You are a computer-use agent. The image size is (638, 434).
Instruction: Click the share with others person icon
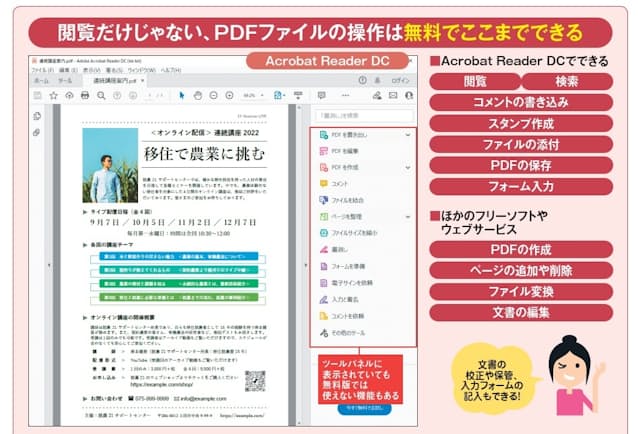(409, 95)
